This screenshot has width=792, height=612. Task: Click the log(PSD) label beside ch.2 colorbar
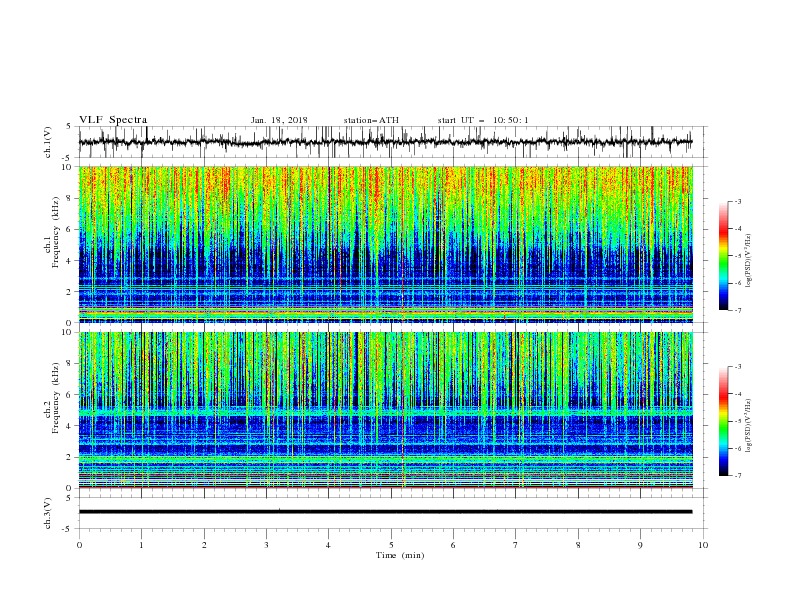748,425
